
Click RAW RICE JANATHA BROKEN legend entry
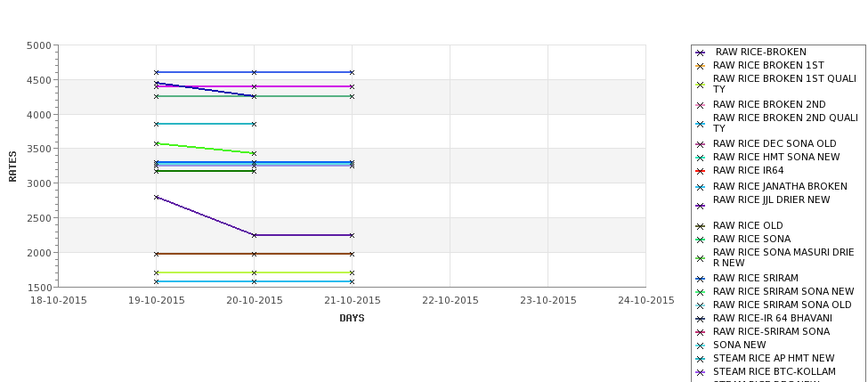coord(780,187)
